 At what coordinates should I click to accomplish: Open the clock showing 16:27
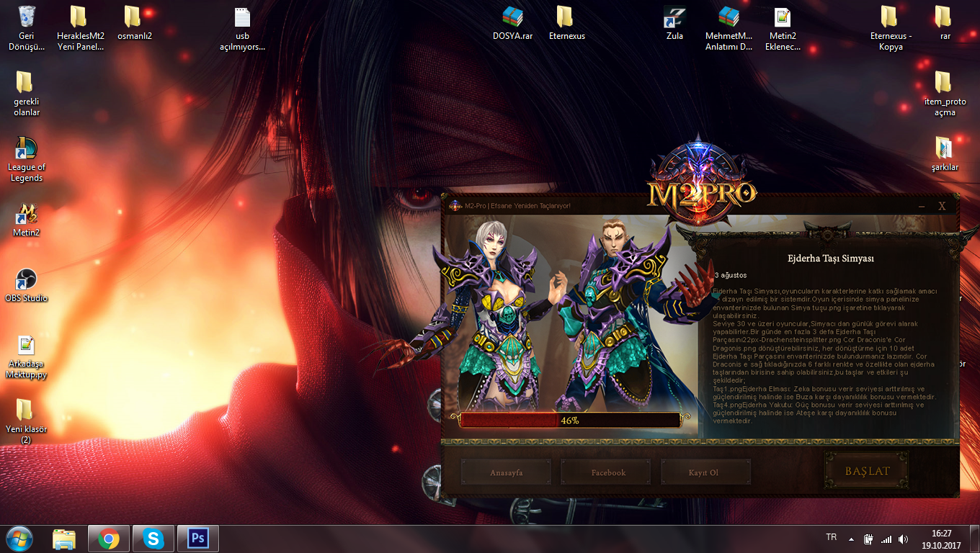pyautogui.click(x=941, y=539)
